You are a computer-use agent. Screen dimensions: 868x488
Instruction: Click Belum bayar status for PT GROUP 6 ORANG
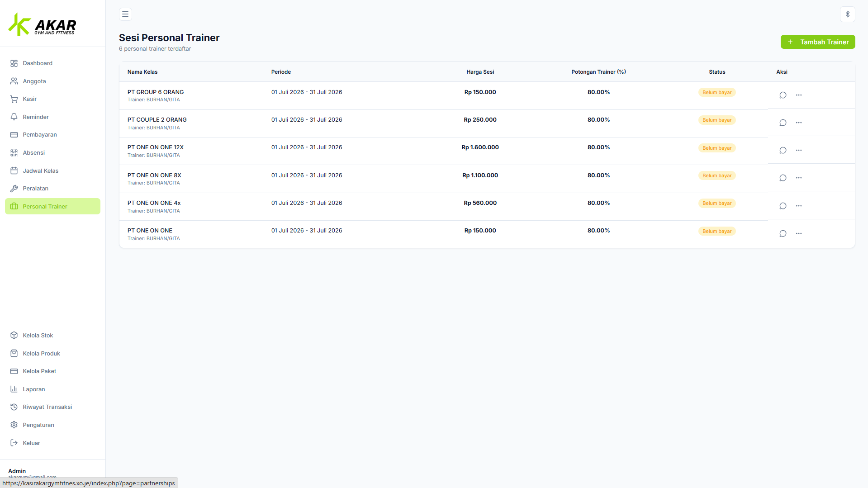(717, 92)
